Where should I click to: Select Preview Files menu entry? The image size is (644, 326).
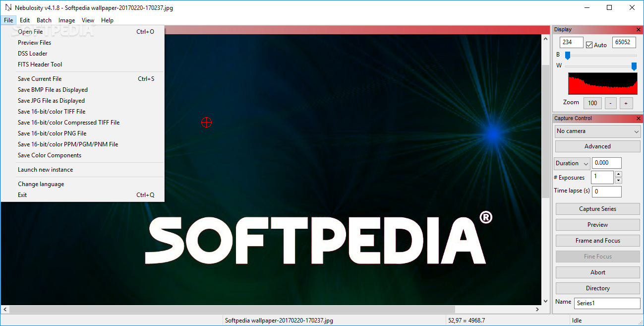click(x=83, y=43)
